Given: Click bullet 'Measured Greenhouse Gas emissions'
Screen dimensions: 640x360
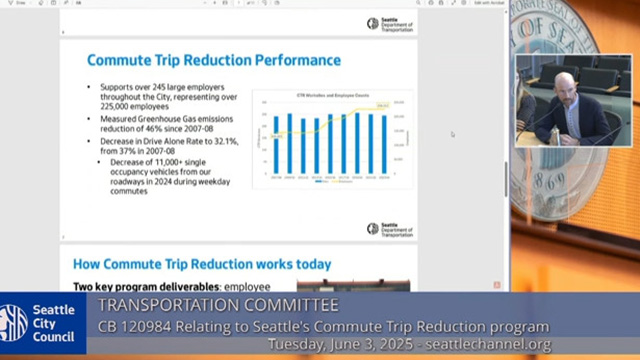Looking at the screenshot, I should tap(167, 124).
